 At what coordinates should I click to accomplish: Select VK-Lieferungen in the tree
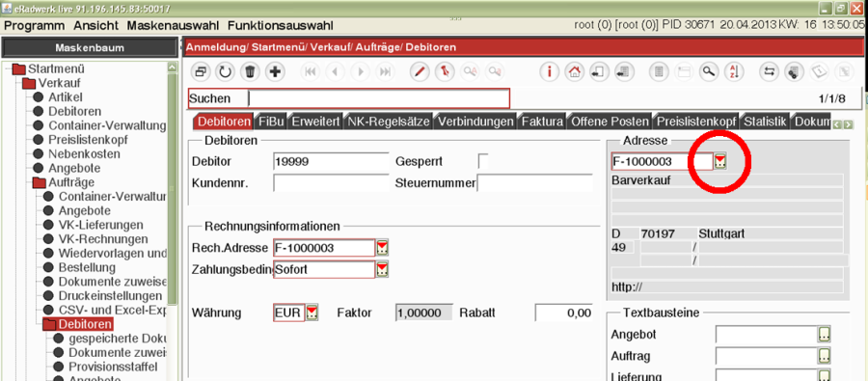coord(100,225)
